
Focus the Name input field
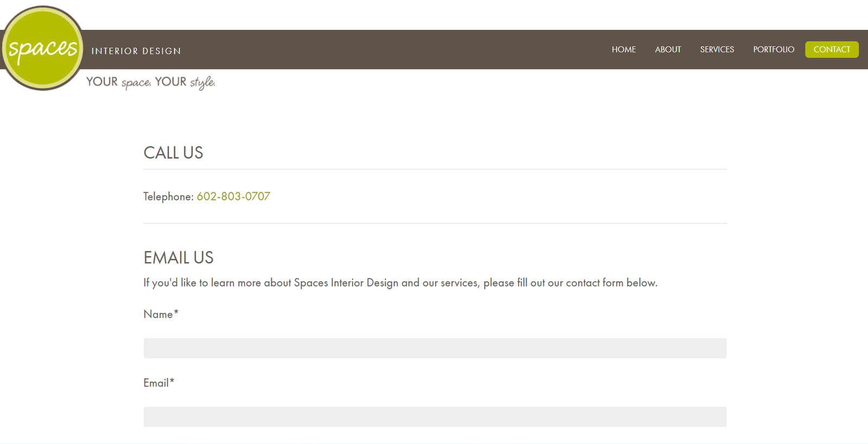click(435, 348)
